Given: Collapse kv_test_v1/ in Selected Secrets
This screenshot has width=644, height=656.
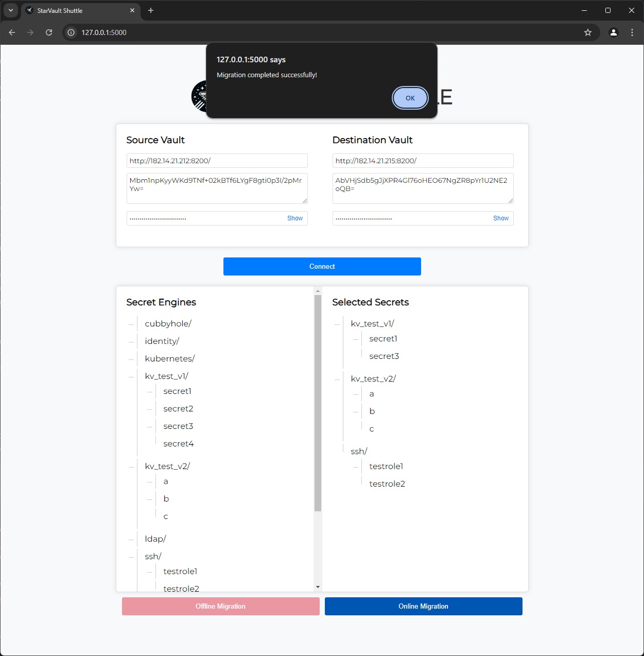Looking at the screenshot, I should tap(337, 324).
